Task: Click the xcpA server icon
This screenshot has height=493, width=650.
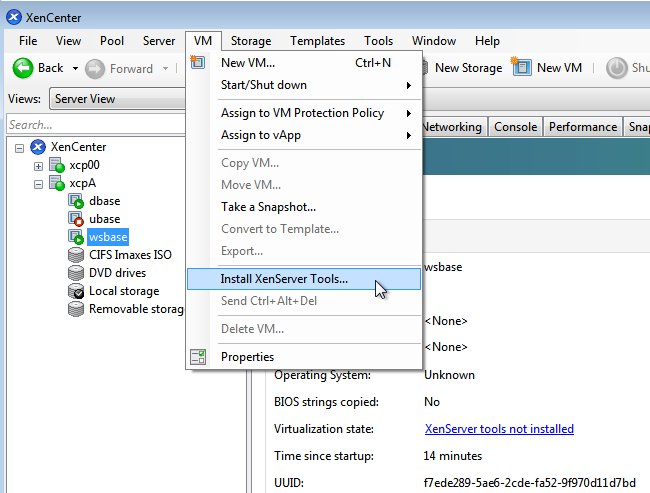Action: tap(57, 183)
